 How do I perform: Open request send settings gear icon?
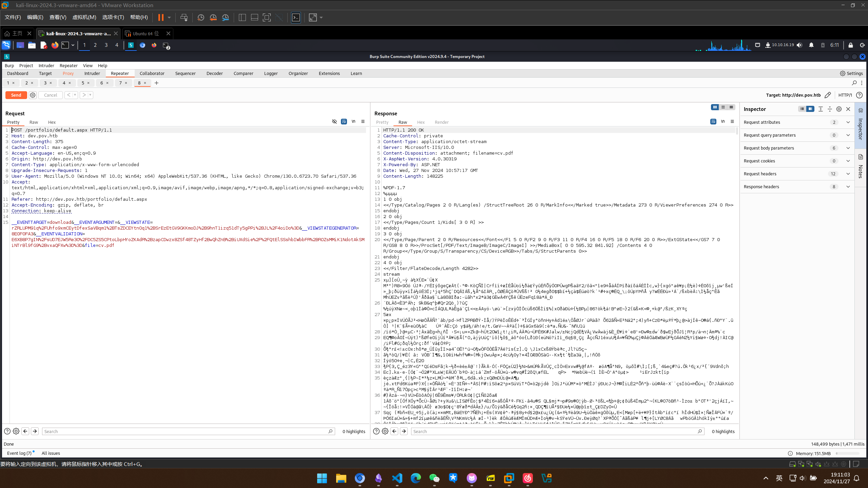click(33, 95)
